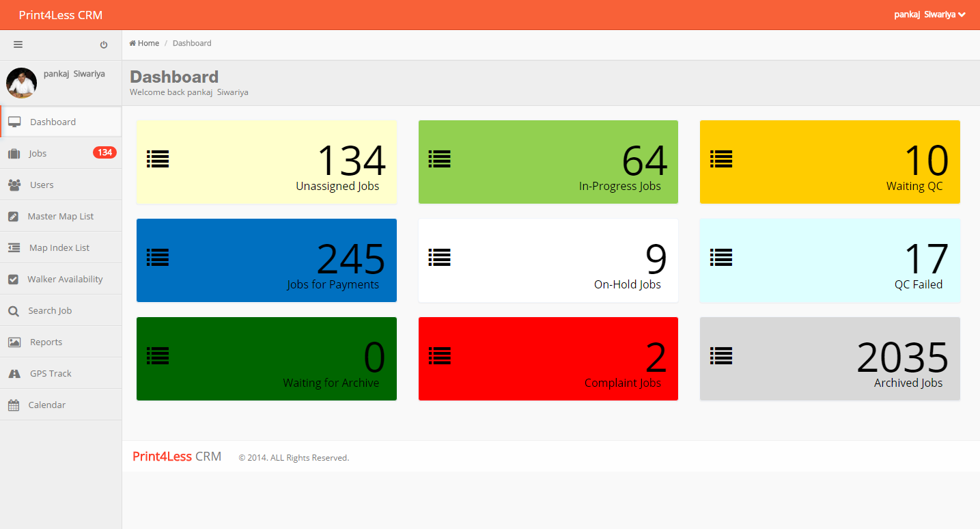Open the In-Progress Jobs green tile
This screenshot has width=980, height=529.
(548, 162)
